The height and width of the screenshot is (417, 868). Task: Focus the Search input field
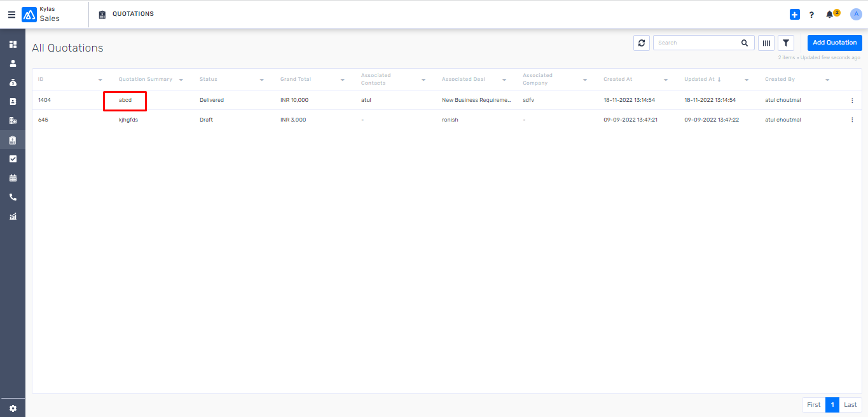pyautogui.click(x=698, y=43)
